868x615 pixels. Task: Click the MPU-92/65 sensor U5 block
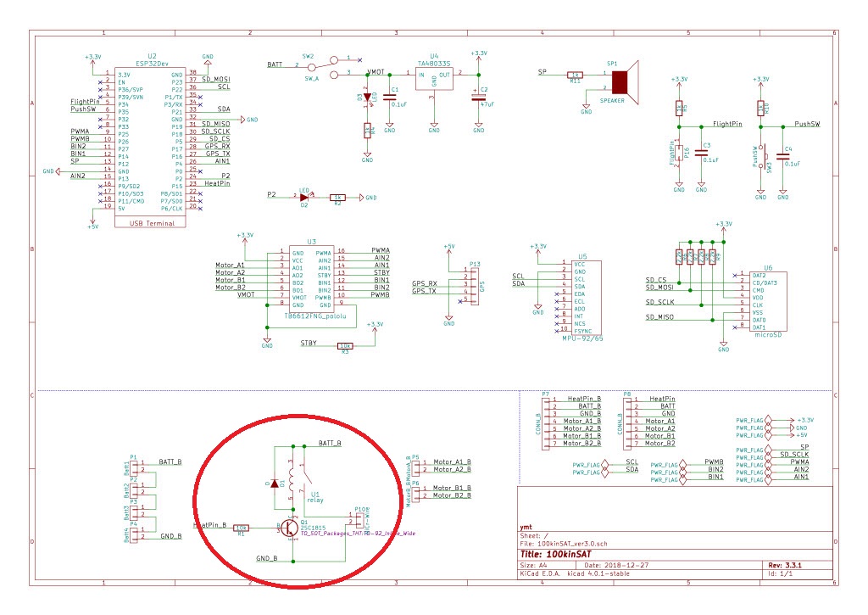tap(581, 299)
